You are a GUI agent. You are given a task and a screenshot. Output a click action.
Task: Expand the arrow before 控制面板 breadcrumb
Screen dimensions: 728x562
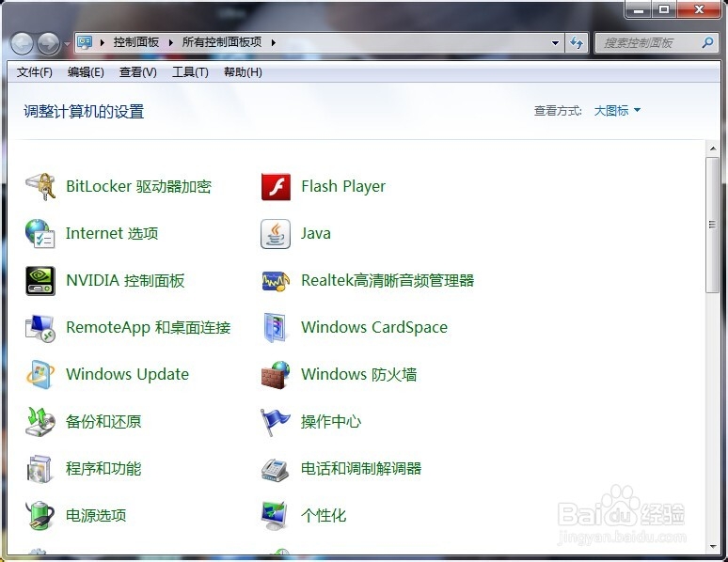tap(103, 42)
